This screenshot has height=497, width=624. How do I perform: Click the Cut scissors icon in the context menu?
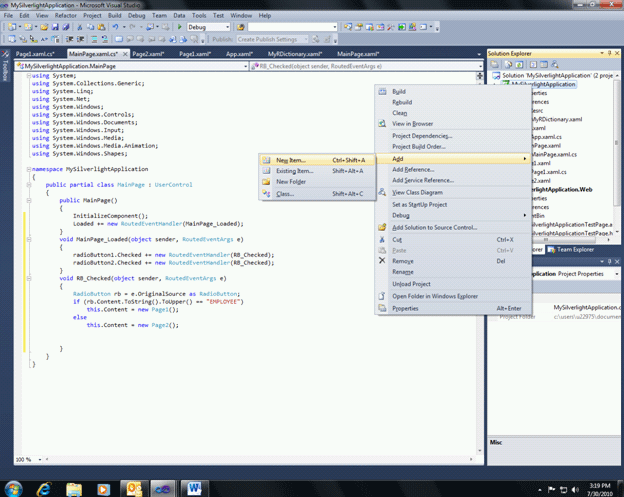tap(383, 239)
